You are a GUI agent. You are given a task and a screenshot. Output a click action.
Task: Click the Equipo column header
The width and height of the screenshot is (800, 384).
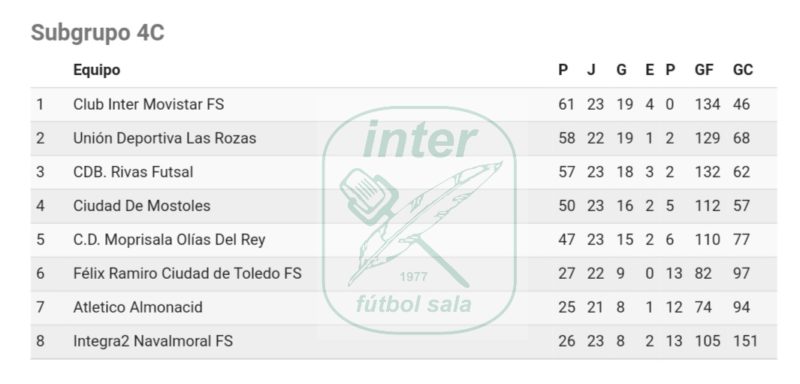pos(96,70)
